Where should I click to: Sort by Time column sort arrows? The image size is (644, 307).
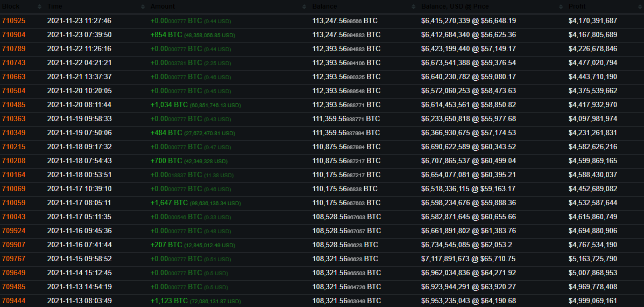143,6
